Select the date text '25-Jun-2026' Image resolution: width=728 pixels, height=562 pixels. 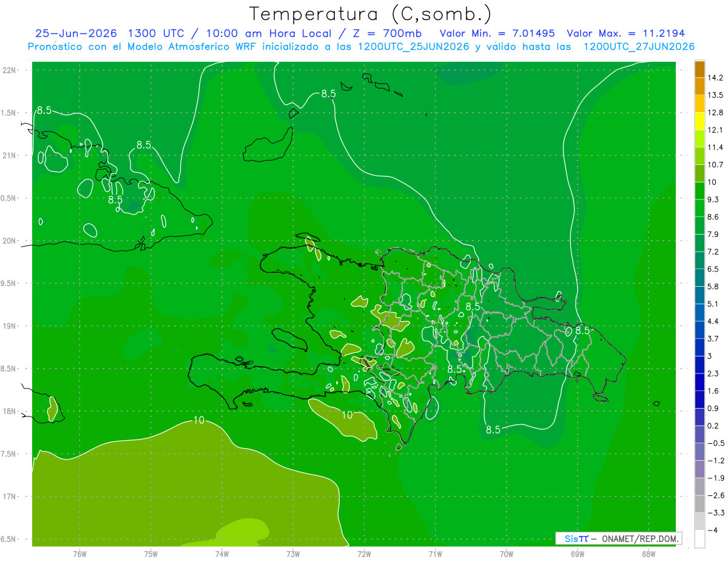[x=76, y=33]
